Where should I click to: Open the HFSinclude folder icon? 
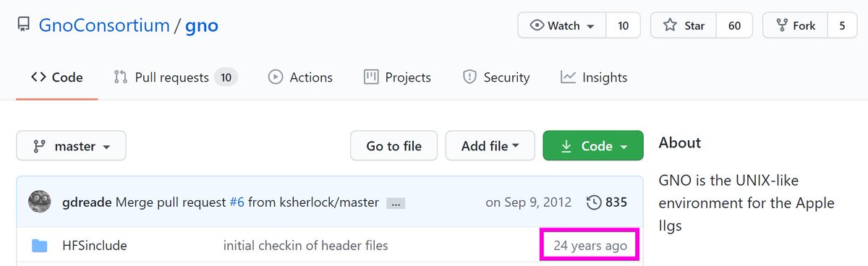[x=40, y=246]
